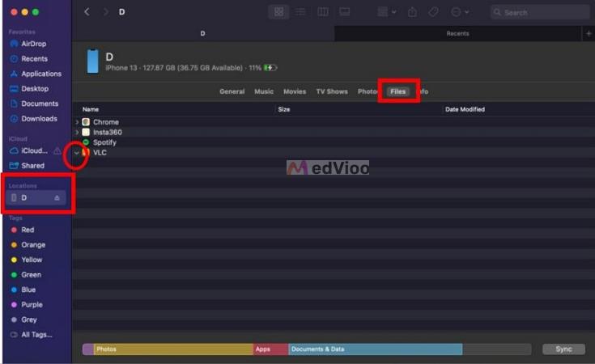Open the group-by toolbar dropdown
This screenshot has width=595, height=364.
point(387,12)
